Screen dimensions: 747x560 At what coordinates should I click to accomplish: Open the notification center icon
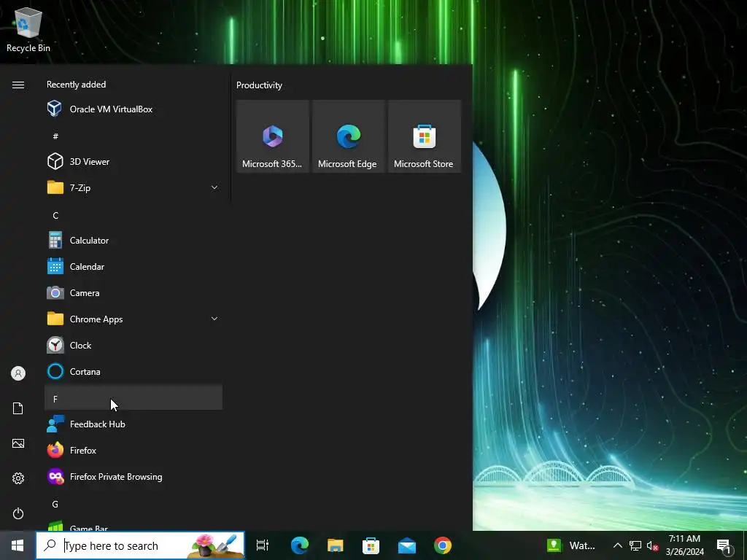[x=724, y=545]
